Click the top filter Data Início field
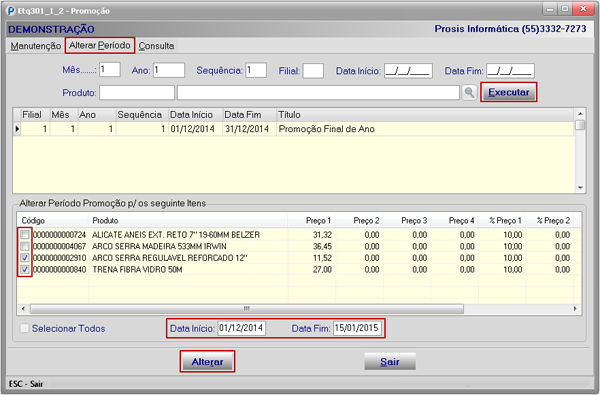Screen dimensions: 600x395 [408, 71]
